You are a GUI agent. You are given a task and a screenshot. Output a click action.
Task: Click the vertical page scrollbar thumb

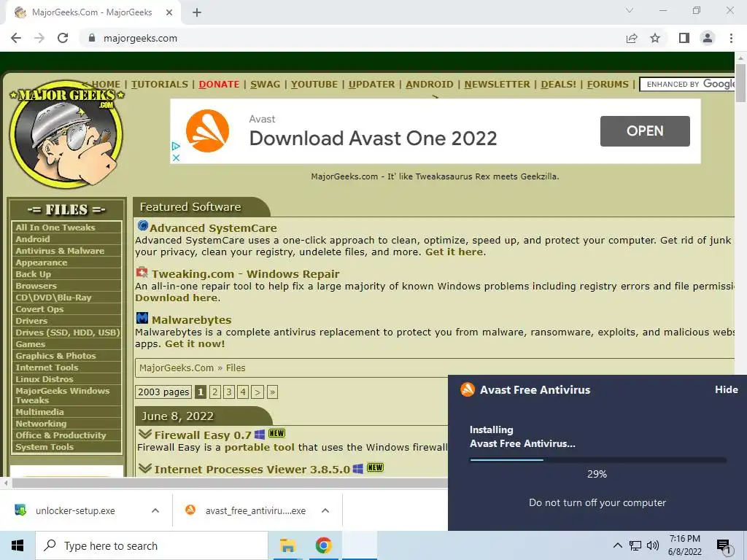(x=740, y=82)
